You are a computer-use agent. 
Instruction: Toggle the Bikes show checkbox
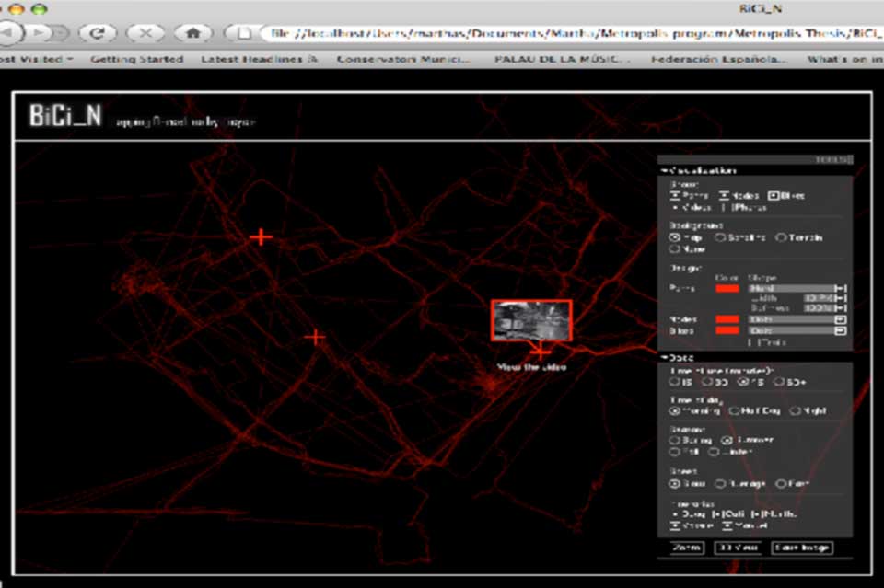[773, 195]
